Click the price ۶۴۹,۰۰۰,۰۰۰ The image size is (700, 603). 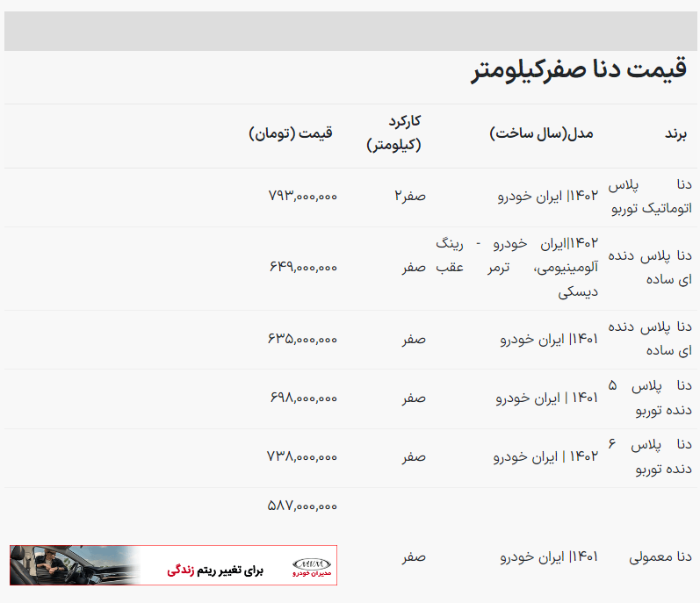click(x=304, y=267)
